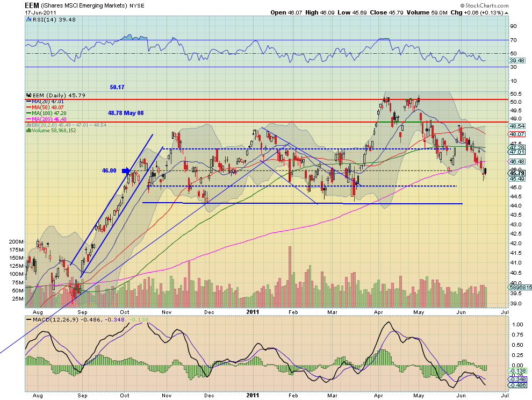Click the Apr label under MACD panel
Image resolution: width=532 pixels, height=400 pixels.
(378, 396)
